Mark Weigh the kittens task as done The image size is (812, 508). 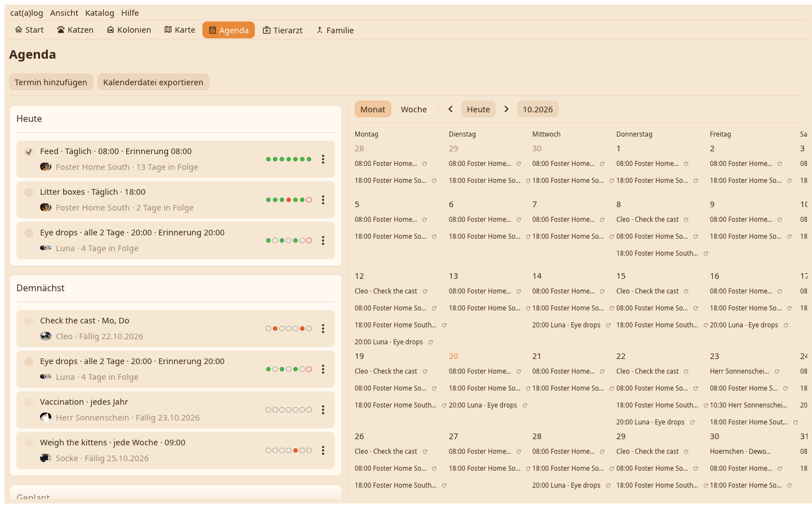coord(29,443)
